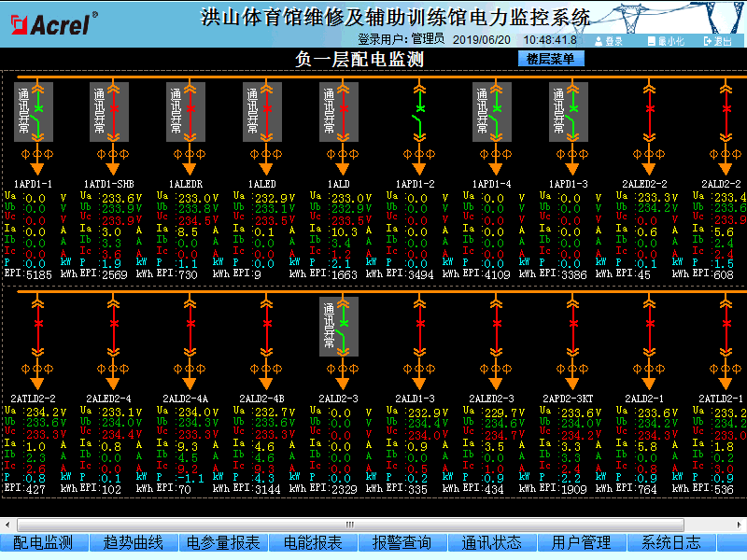The image size is (747, 560).
Task: Open the 趋势曲线 trend curve tab
Action: [133, 542]
